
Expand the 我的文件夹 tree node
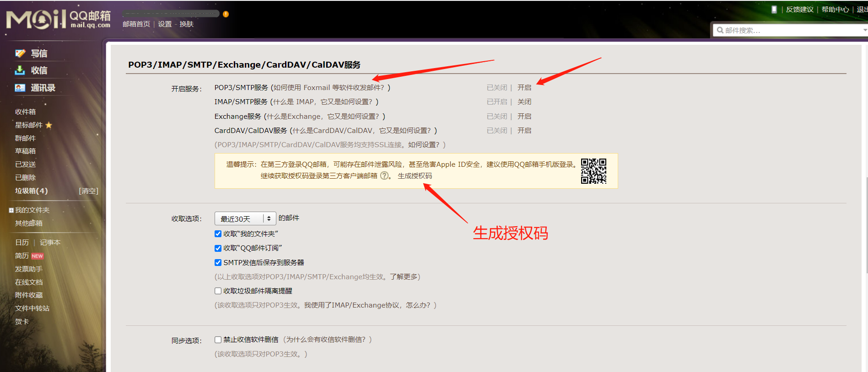(11, 210)
